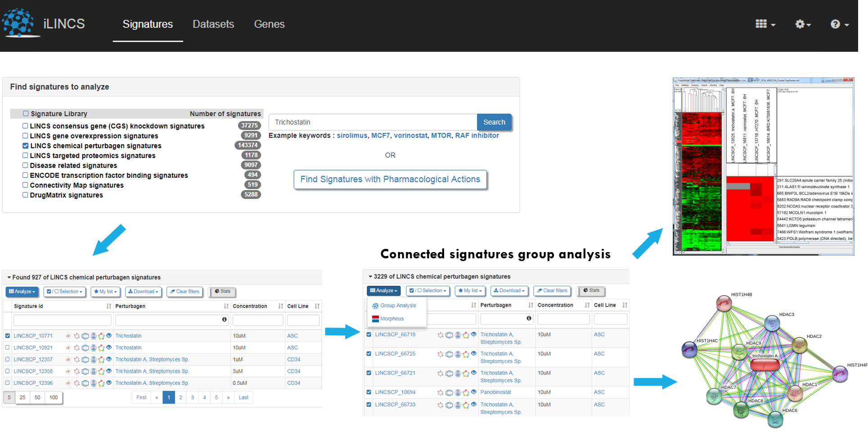Collapse Found 927 signatures panel
The height and width of the screenshot is (437, 868).
coord(9,277)
